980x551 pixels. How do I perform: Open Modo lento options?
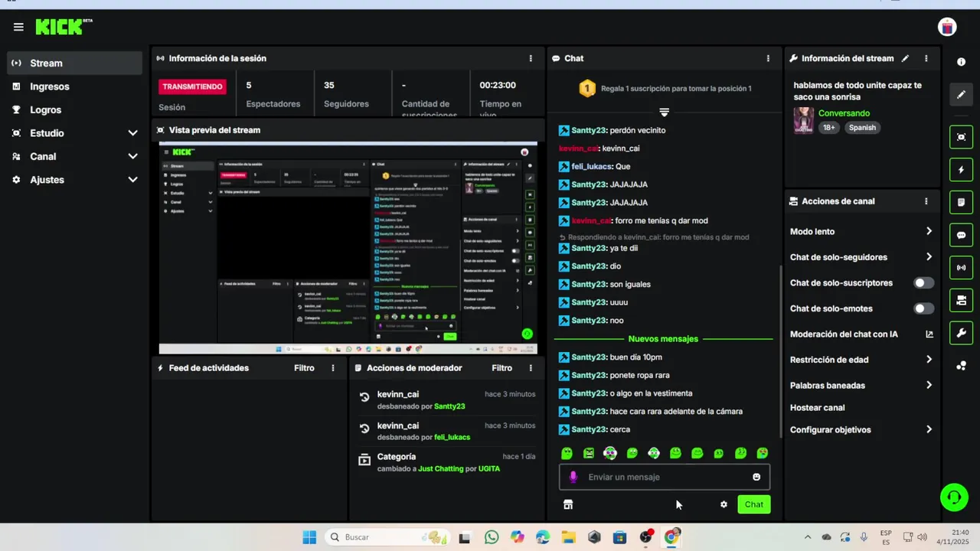[861, 231]
